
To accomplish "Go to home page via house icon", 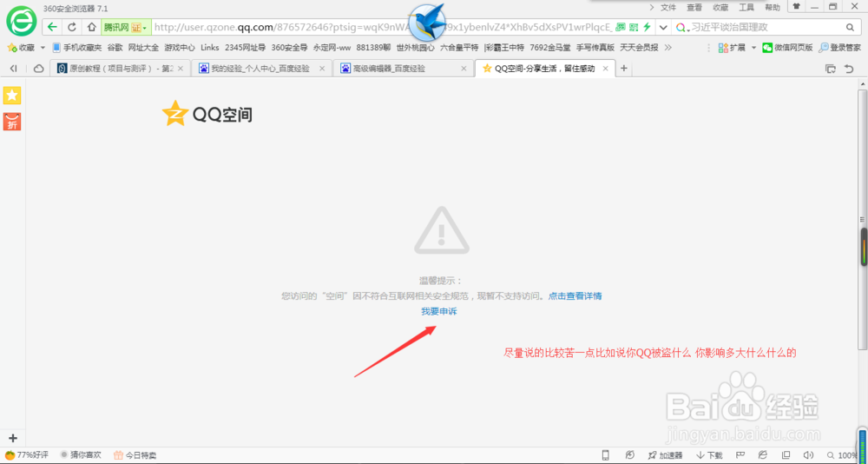I will pos(92,27).
